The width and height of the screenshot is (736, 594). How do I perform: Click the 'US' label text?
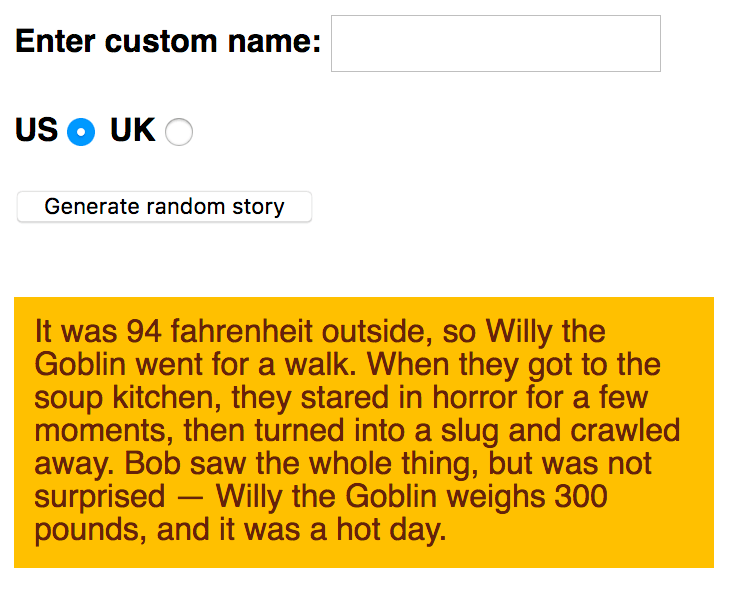click(37, 130)
